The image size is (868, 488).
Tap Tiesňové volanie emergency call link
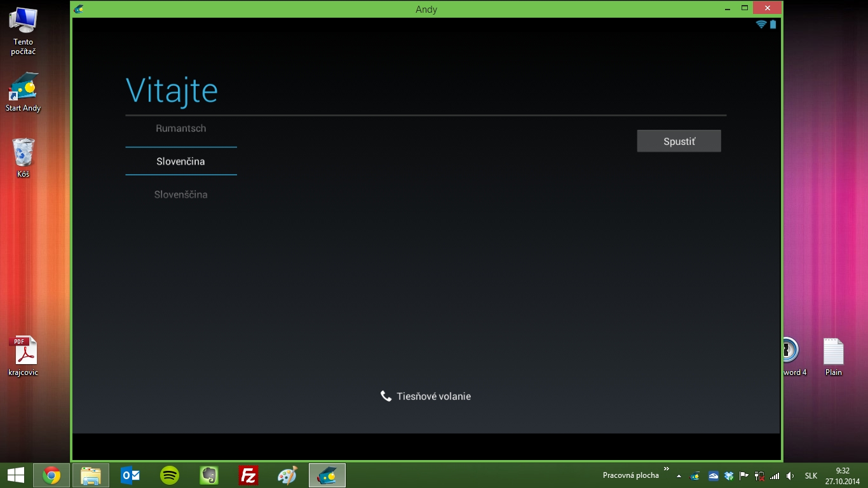(x=426, y=396)
